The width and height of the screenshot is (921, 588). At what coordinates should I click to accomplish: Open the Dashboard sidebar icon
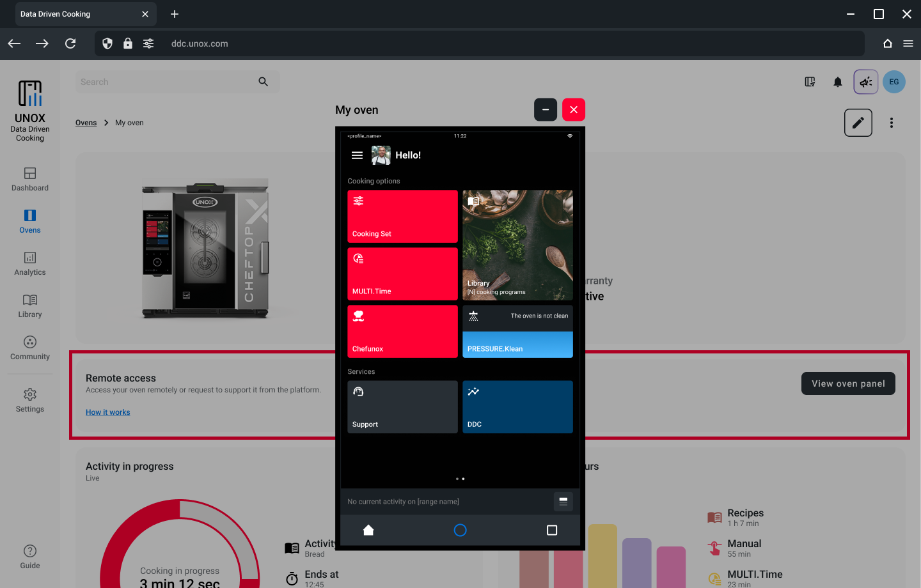coord(30,180)
